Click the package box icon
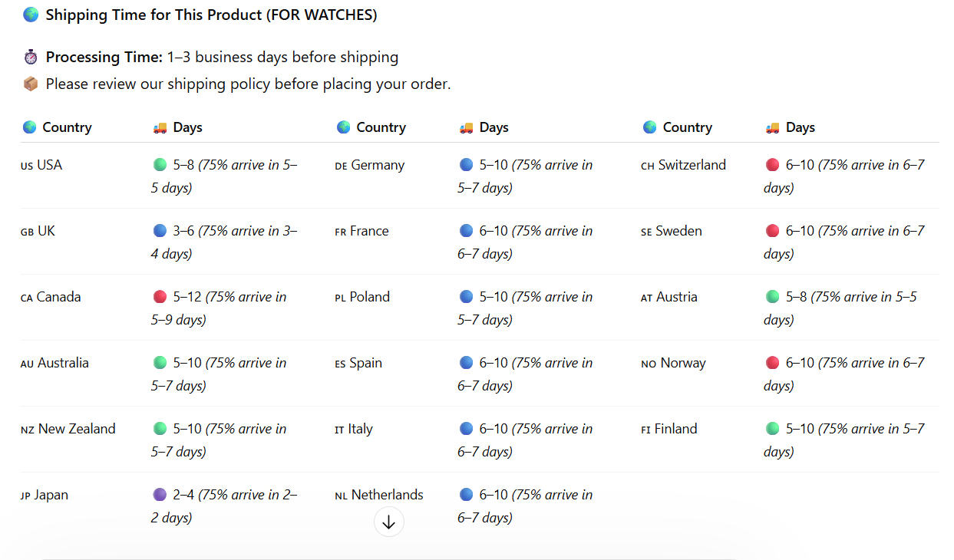 click(31, 84)
